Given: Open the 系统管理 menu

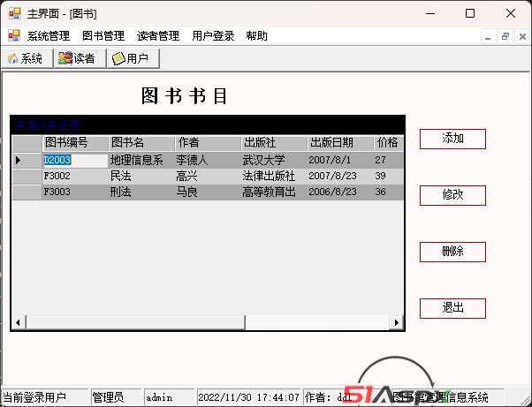Looking at the screenshot, I should (49, 36).
